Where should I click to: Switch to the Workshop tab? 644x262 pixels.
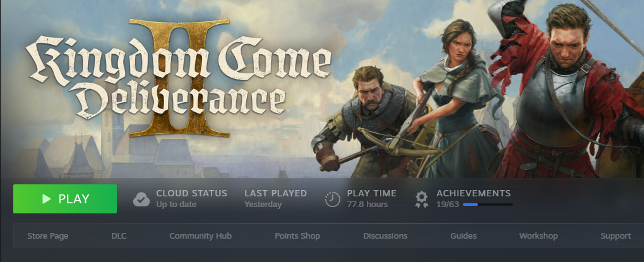coord(539,235)
